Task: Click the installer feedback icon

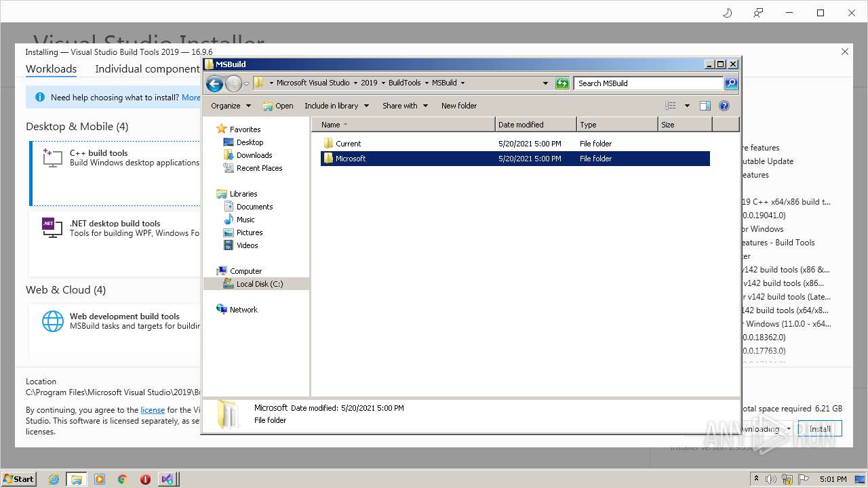Action: click(758, 13)
